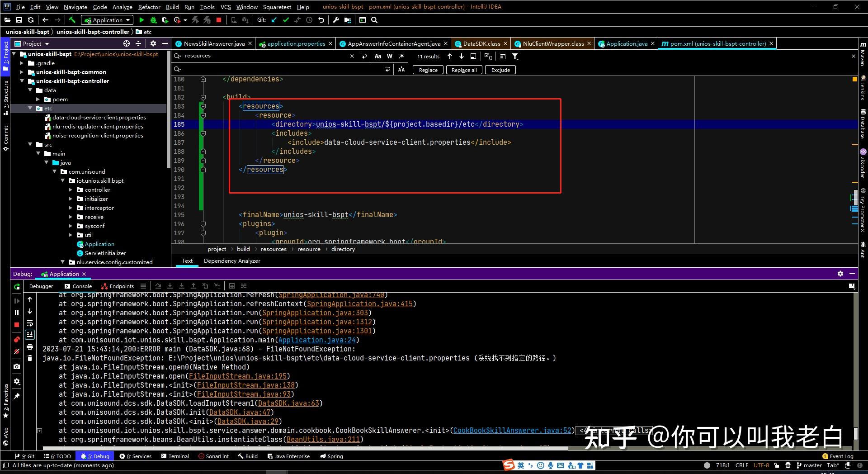Rerun Application in the Debug panel

[17, 286]
